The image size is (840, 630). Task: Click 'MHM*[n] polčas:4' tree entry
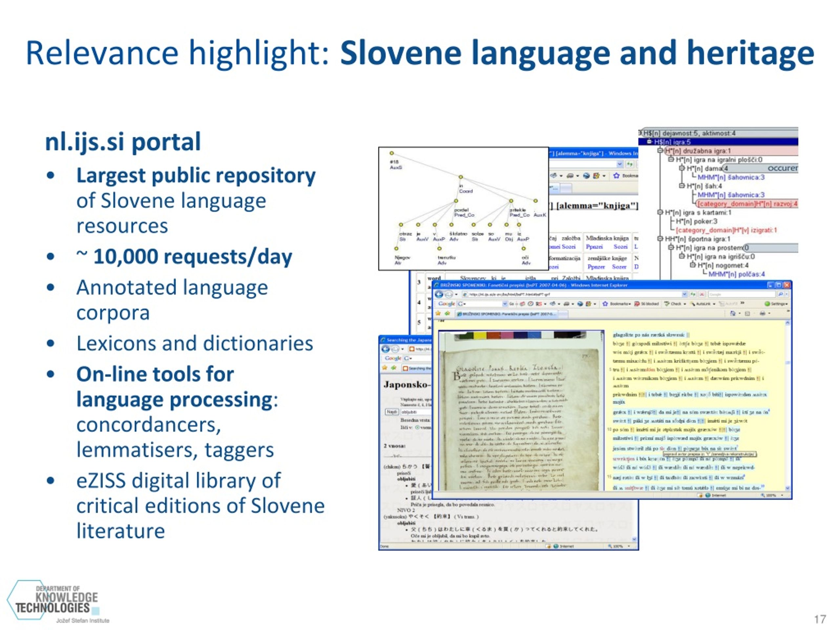coord(737,274)
